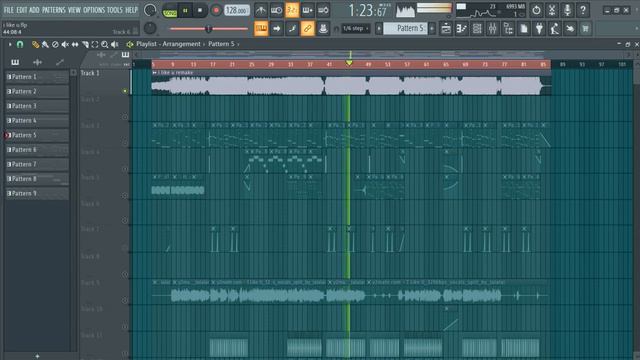
Task: Open the ADD menu
Action: pos(34,10)
